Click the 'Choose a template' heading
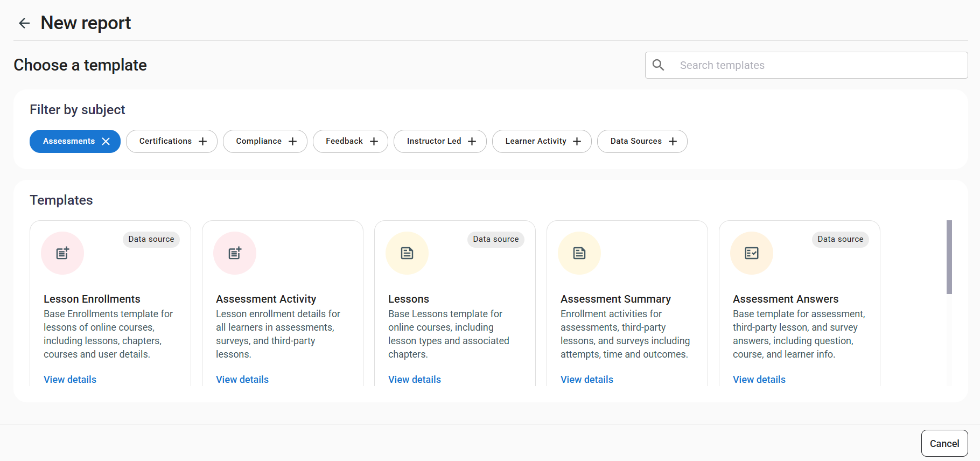Viewport: 980px width, 461px height. pos(80,65)
